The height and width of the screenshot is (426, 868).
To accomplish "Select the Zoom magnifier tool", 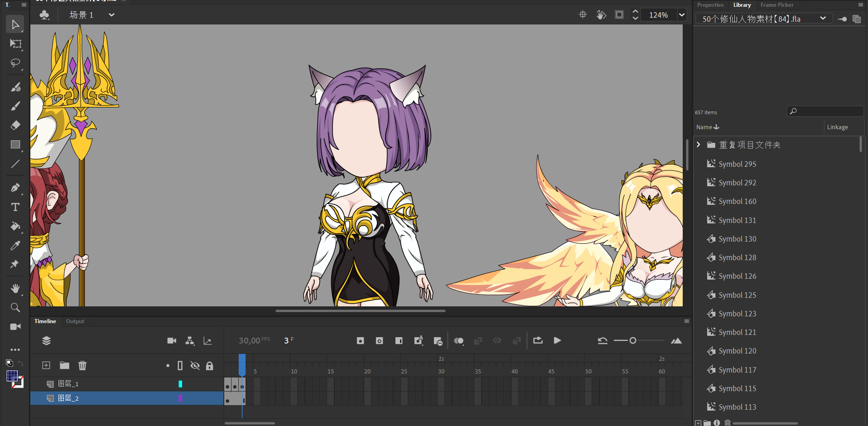I will [x=15, y=308].
